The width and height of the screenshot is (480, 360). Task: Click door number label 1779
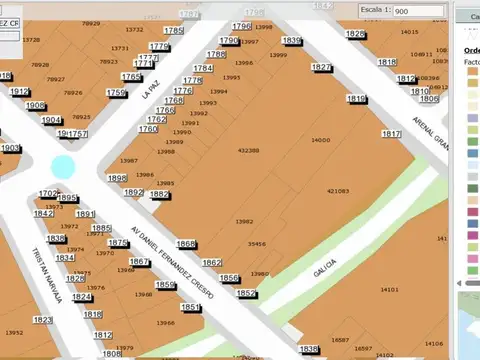pyautogui.click(x=159, y=46)
